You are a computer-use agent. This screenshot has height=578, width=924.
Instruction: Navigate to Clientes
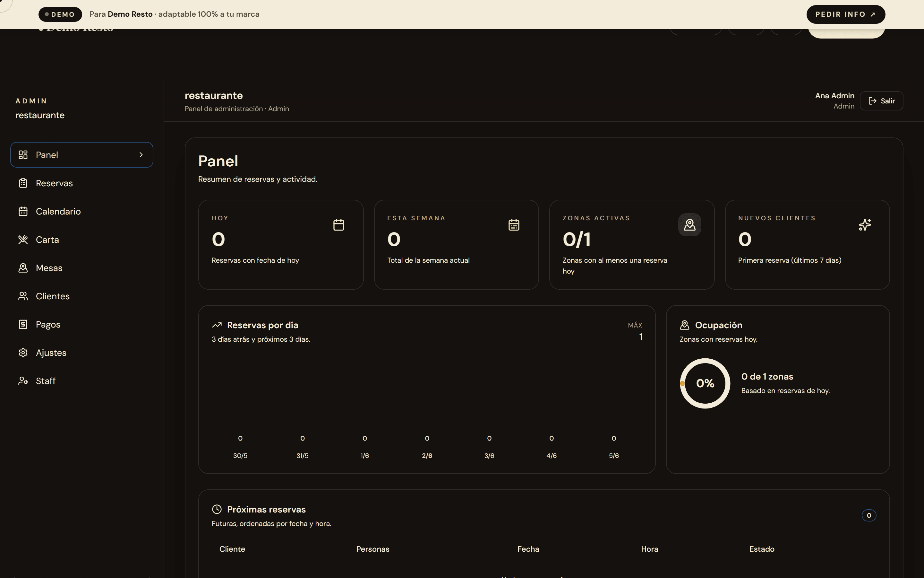(82, 296)
